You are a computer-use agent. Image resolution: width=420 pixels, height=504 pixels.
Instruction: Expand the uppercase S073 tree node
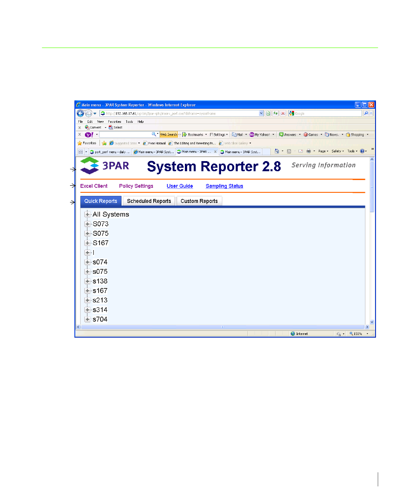click(x=87, y=224)
